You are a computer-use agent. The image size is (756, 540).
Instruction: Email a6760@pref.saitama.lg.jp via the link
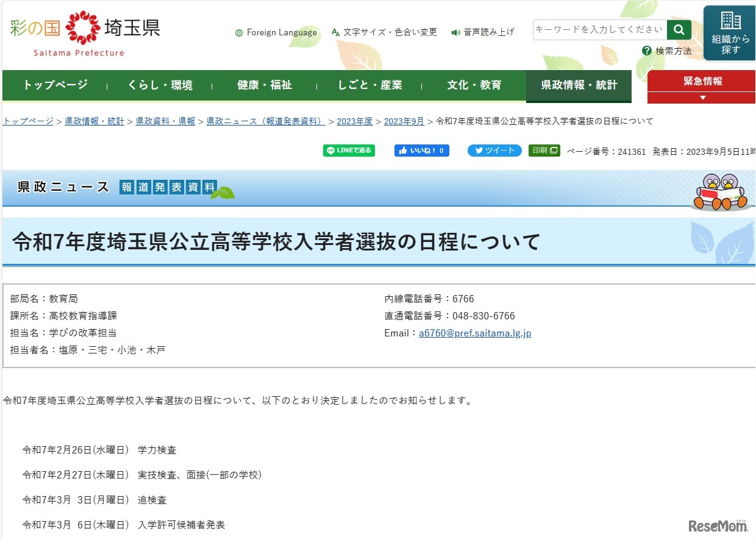click(474, 333)
